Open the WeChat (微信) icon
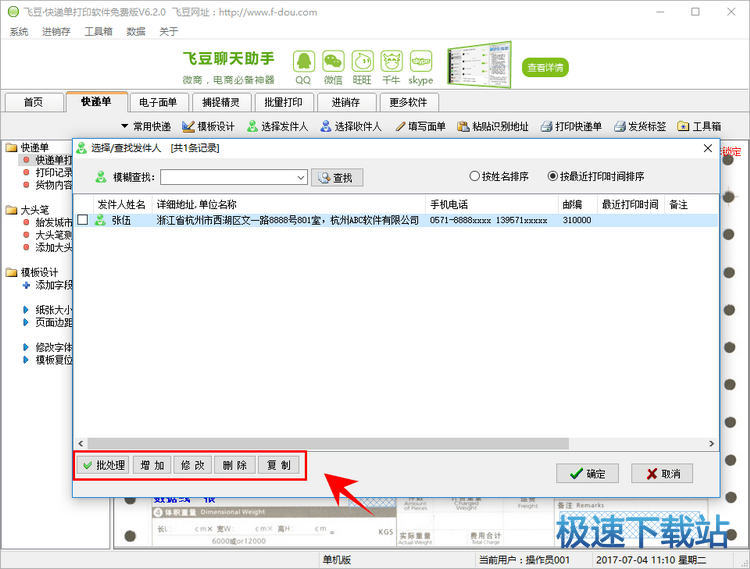 [x=333, y=62]
